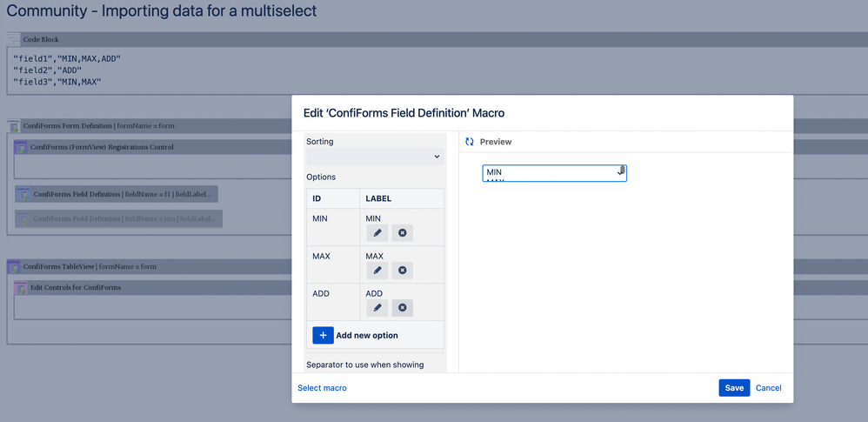The image size is (868, 422).
Task: Delete the MAX option
Action: [x=403, y=271]
